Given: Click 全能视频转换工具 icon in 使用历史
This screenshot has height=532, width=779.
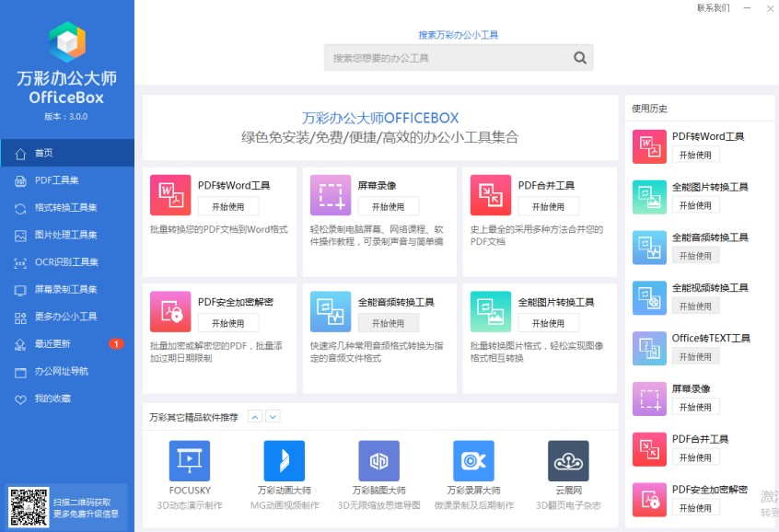Looking at the screenshot, I should point(649,298).
